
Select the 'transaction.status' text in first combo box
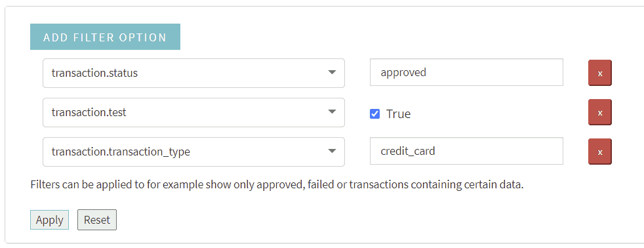click(94, 73)
